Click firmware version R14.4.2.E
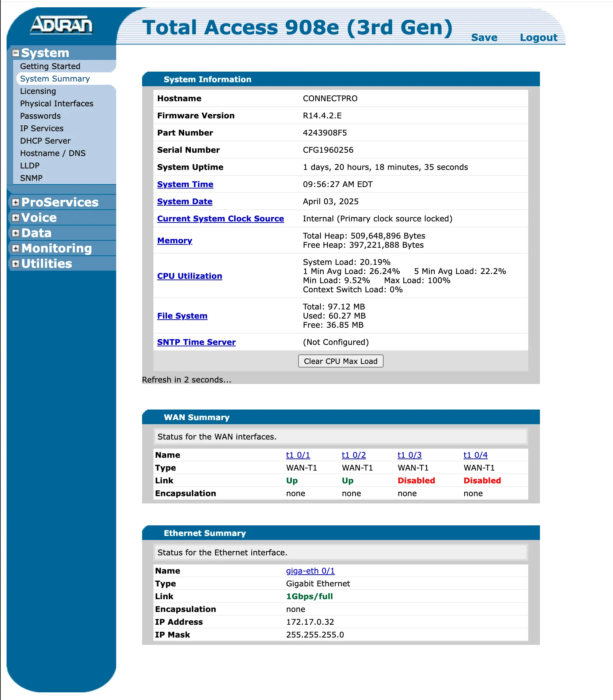The width and height of the screenshot is (613, 700). tap(322, 116)
